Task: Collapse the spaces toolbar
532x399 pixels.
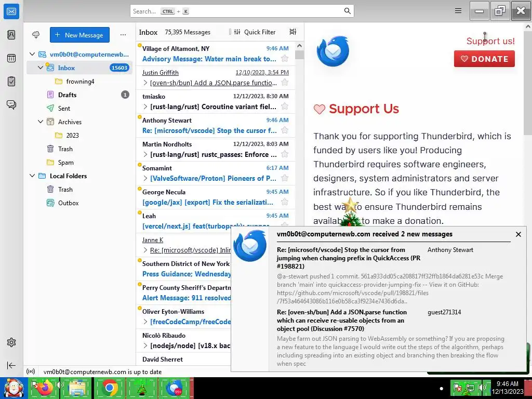Action: point(11,365)
